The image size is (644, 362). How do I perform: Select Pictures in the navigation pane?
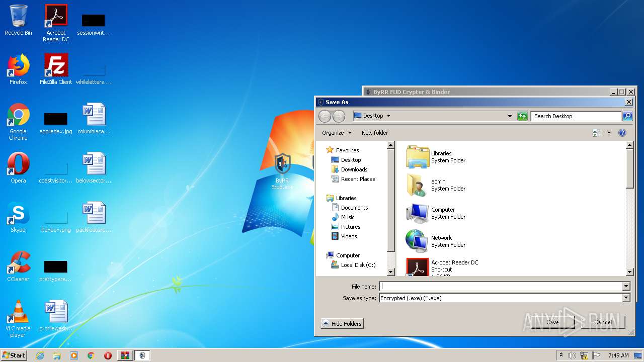point(351,227)
